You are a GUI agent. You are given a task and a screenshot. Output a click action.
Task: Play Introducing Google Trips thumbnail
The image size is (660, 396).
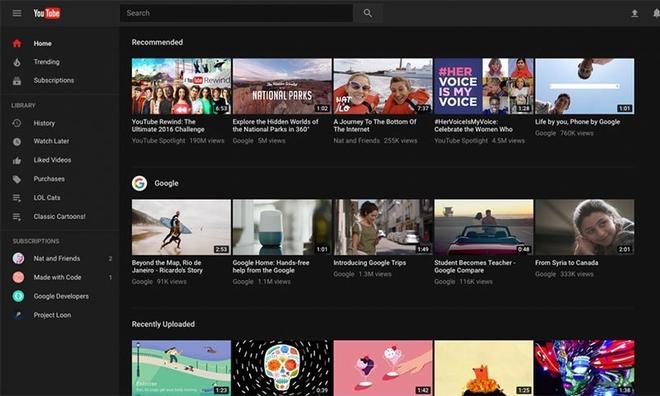pyautogui.click(x=383, y=227)
